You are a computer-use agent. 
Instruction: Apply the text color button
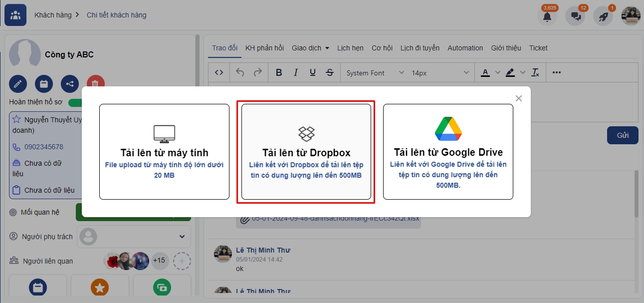[x=485, y=72]
